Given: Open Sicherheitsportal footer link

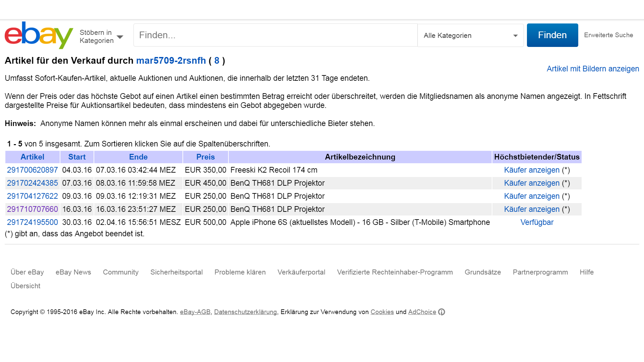Looking at the screenshot, I should point(176,272).
